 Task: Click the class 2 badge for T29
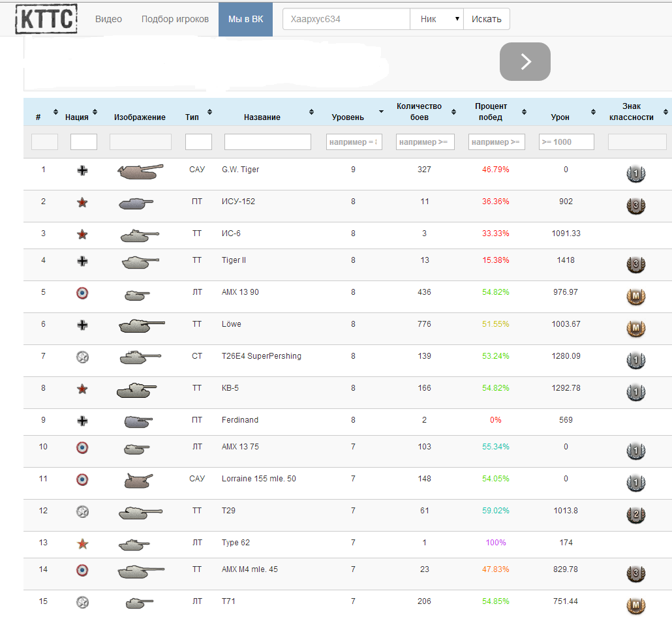pos(635,515)
